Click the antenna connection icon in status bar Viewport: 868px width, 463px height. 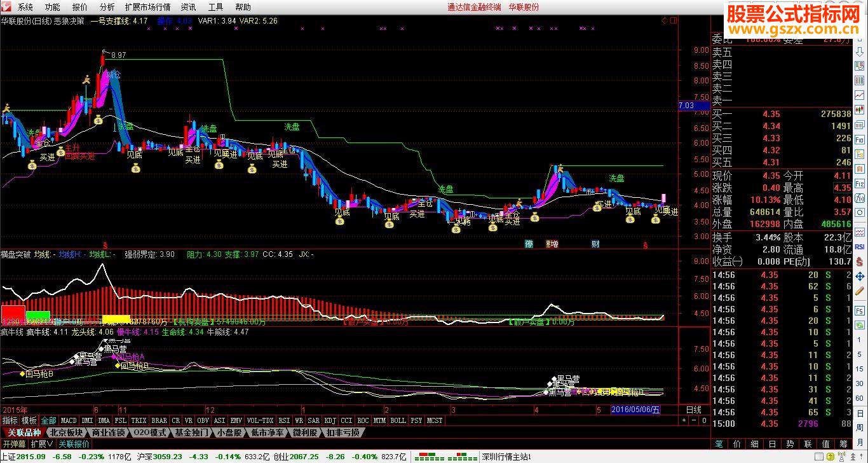click(841, 457)
